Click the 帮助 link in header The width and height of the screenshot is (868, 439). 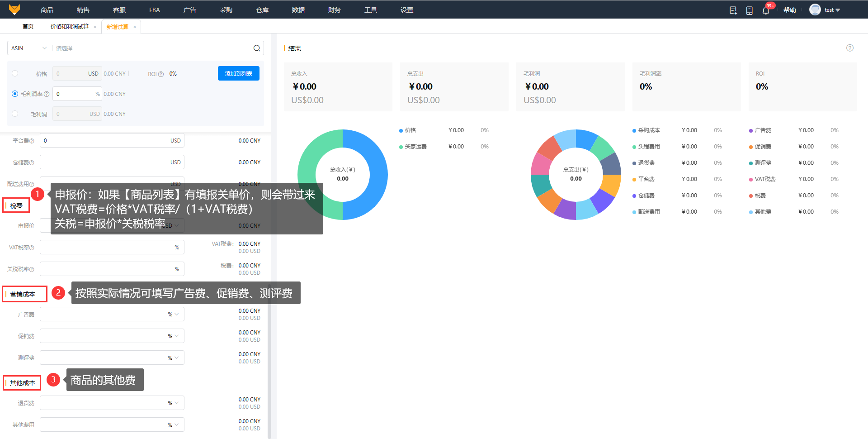click(x=789, y=10)
